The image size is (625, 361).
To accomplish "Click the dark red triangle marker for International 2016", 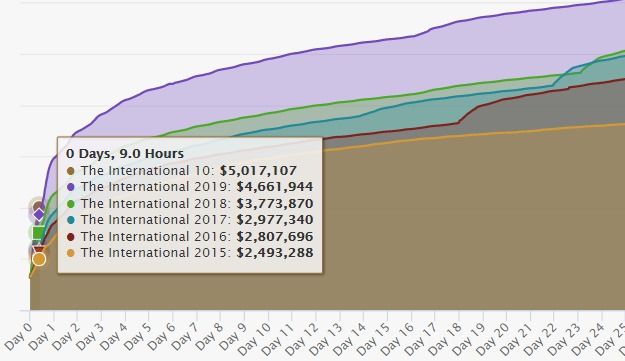I will (38, 250).
